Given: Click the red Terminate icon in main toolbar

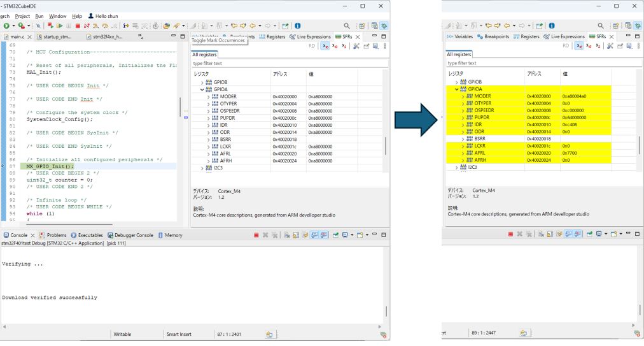Looking at the screenshot, I should (x=78, y=26).
